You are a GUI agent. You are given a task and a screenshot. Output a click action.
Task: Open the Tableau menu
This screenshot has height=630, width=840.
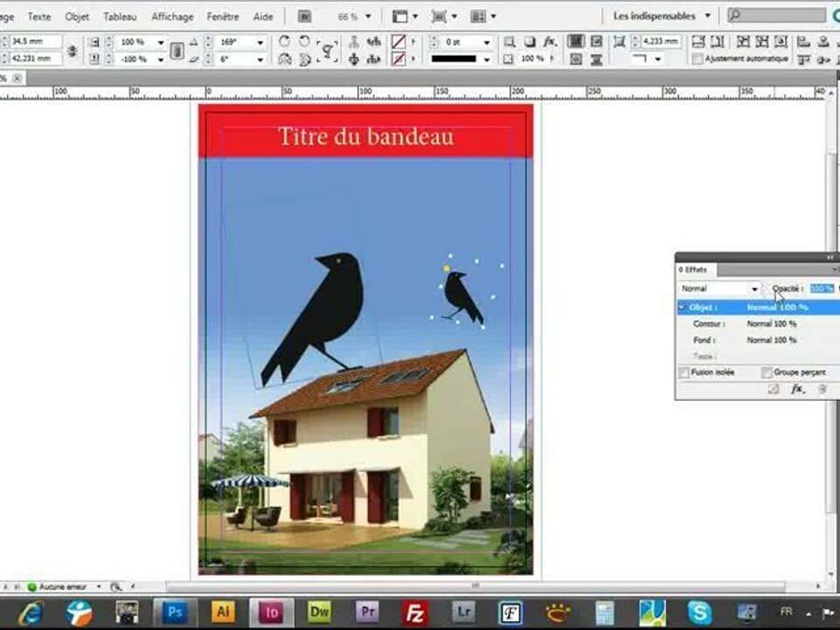[x=120, y=17]
